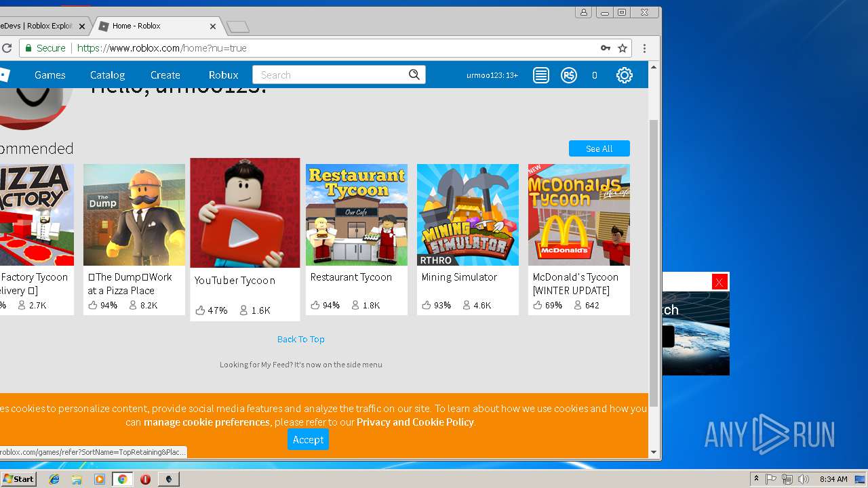The width and height of the screenshot is (868, 488).
Task: Open Action Center flag icon
Action: coord(771,479)
